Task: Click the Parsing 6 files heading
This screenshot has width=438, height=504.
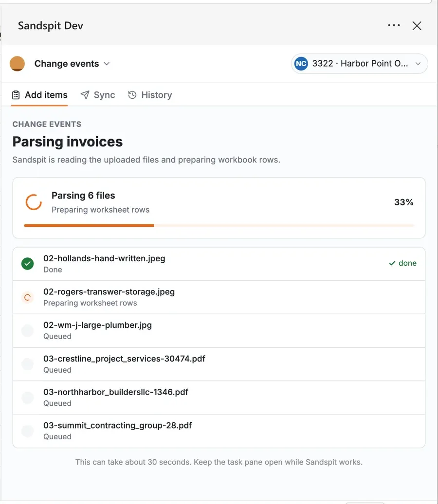Action: pyautogui.click(x=83, y=196)
